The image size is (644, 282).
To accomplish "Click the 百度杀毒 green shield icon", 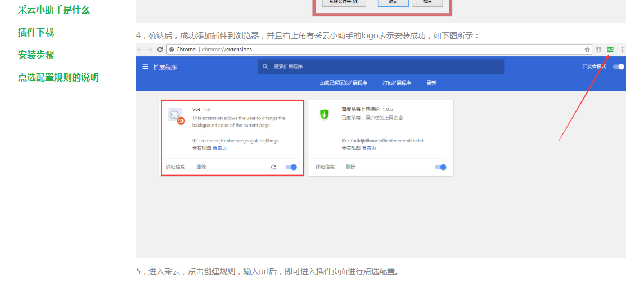I will click(x=325, y=115).
